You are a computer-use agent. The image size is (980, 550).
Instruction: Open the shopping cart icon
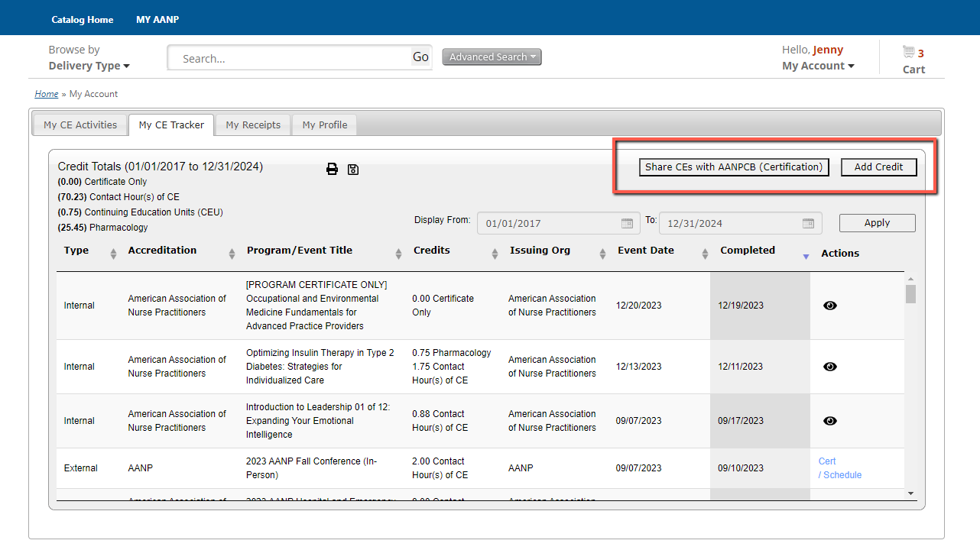[x=908, y=52]
